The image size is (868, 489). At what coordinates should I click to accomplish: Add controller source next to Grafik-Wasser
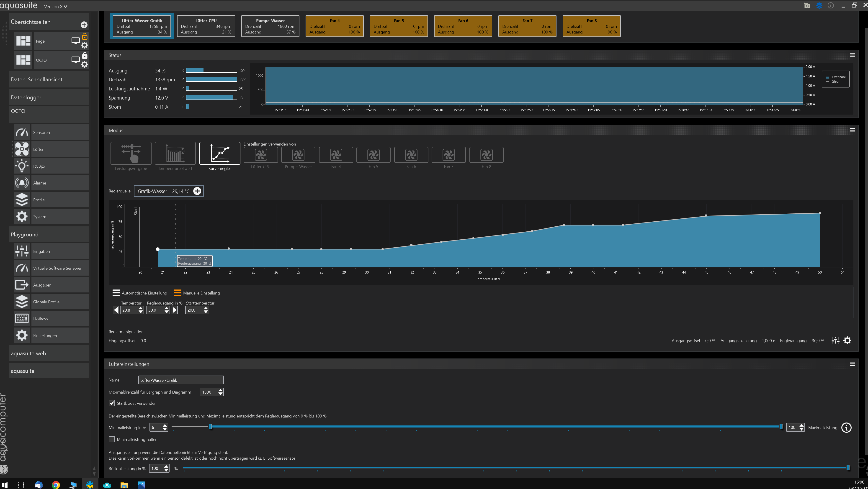click(x=197, y=191)
